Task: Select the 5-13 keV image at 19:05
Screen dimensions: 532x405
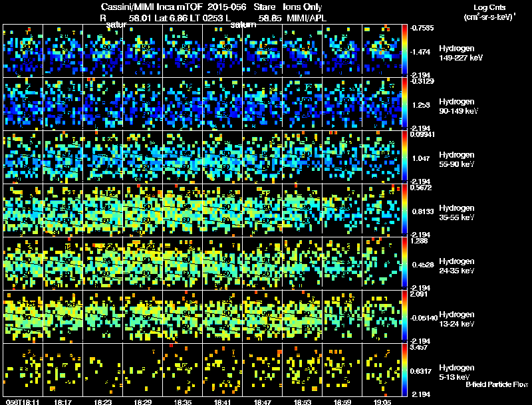Action: 382,370
